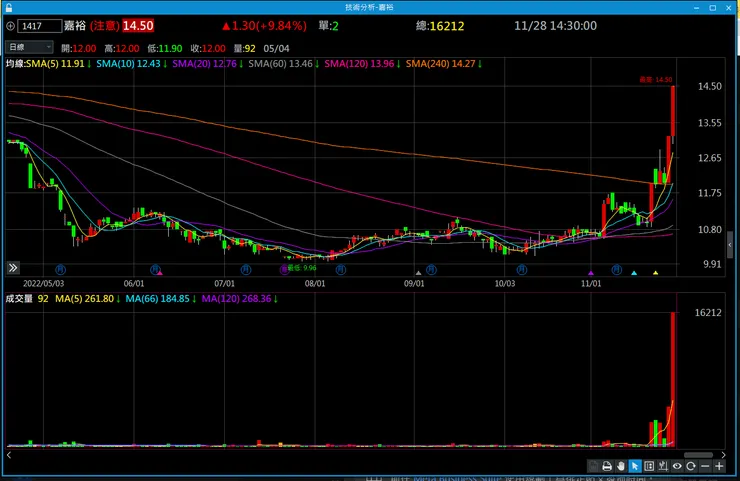Click the right scroll arrow under the volume chart
The width and height of the screenshot is (740, 481).
click(723, 455)
